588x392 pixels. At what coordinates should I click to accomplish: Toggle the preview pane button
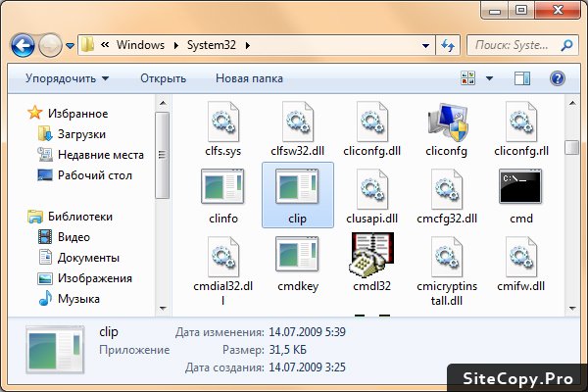(x=522, y=78)
